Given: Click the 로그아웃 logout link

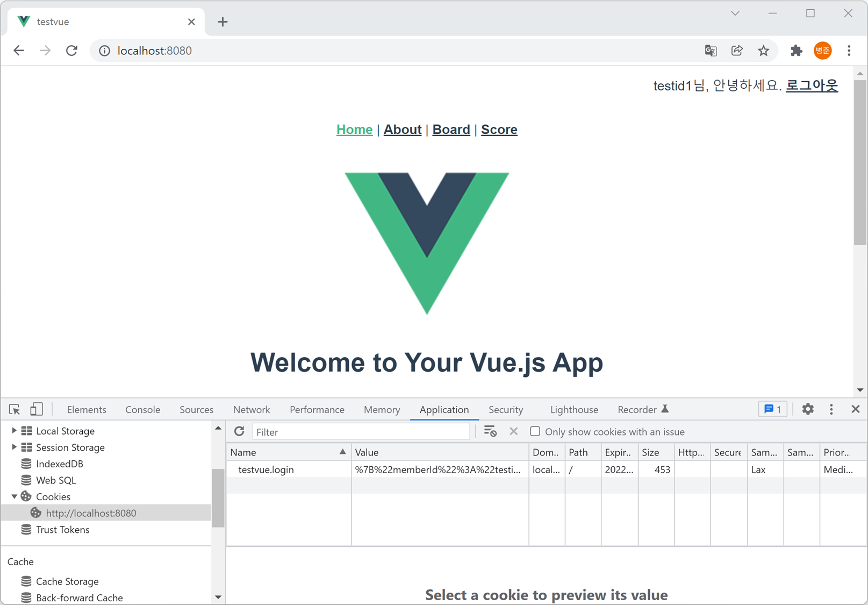Looking at the screenshot, I should point(812,86).
